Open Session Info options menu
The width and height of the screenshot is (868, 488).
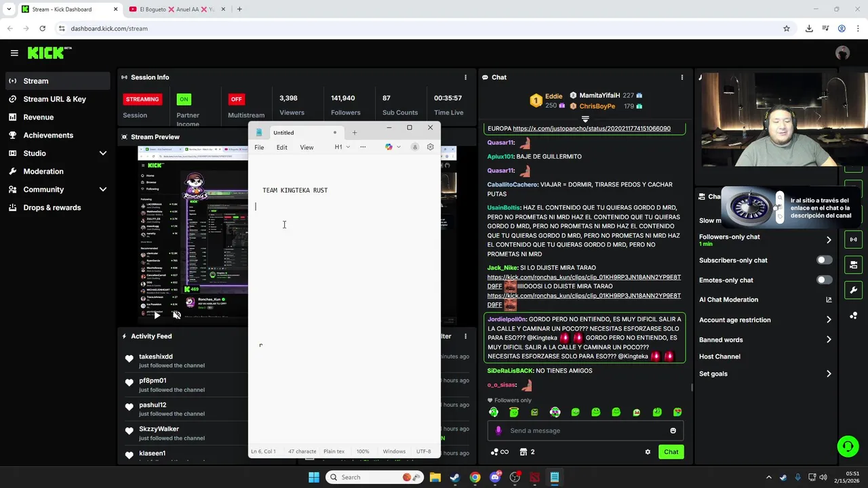click(465, 77)
